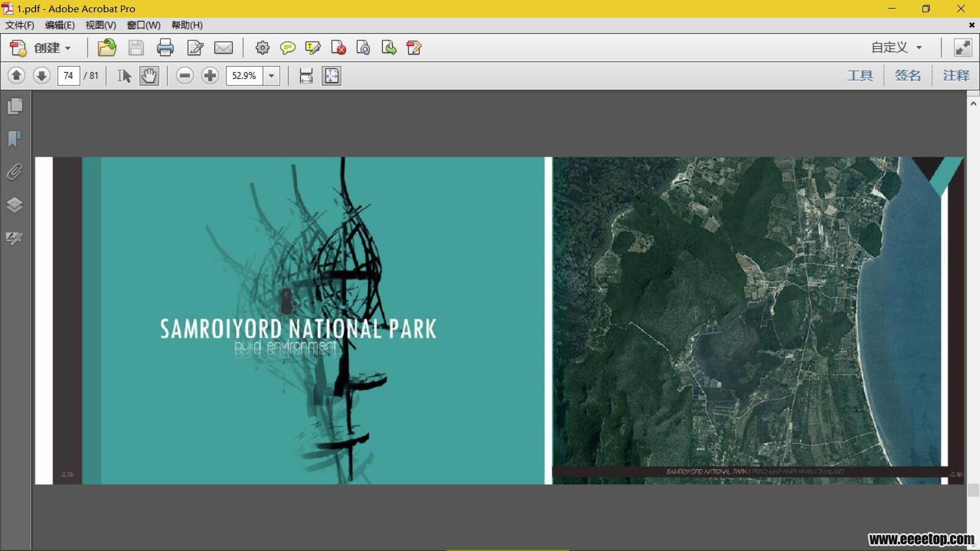Image resolution: width=980 pixels, height=551 pixels.
Task: Click the delete page icon
Action: (x=338, y=48)
